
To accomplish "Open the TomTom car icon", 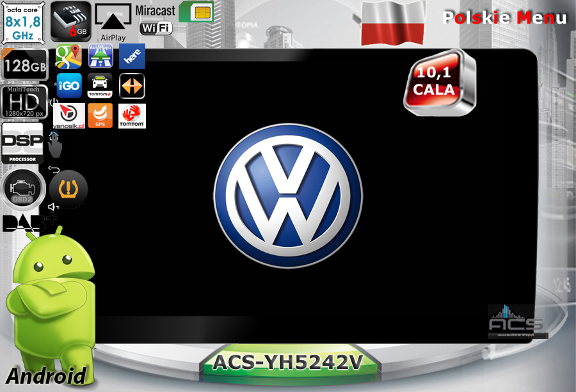I will (100, 86).
